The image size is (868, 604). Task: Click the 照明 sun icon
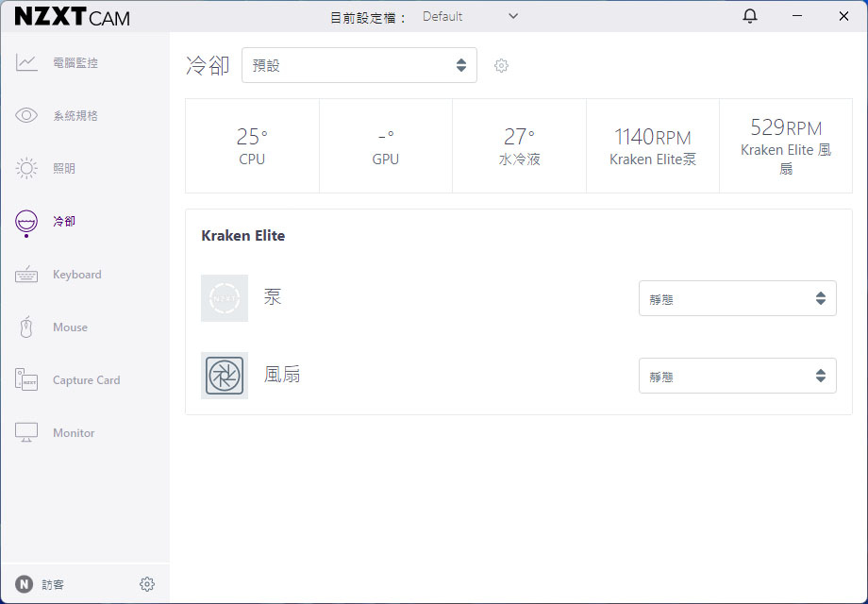point(26,168)
